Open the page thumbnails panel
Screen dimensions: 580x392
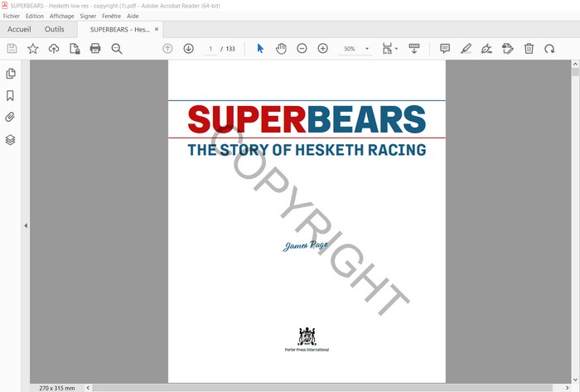10,74
